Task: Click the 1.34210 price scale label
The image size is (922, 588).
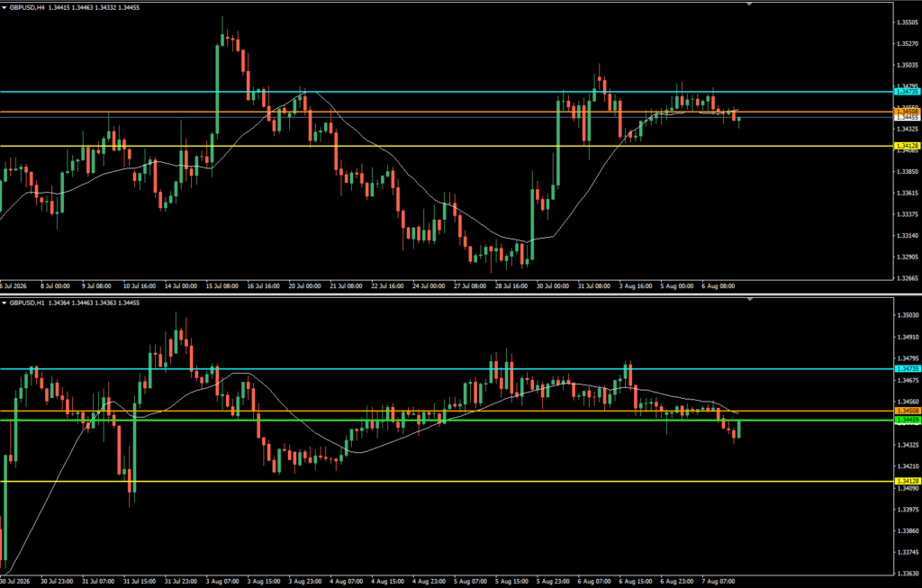Action: 908,466
